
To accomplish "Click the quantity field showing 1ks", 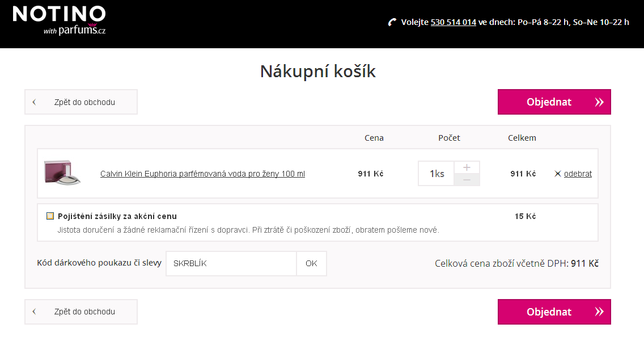I will [x=436, y=174].
